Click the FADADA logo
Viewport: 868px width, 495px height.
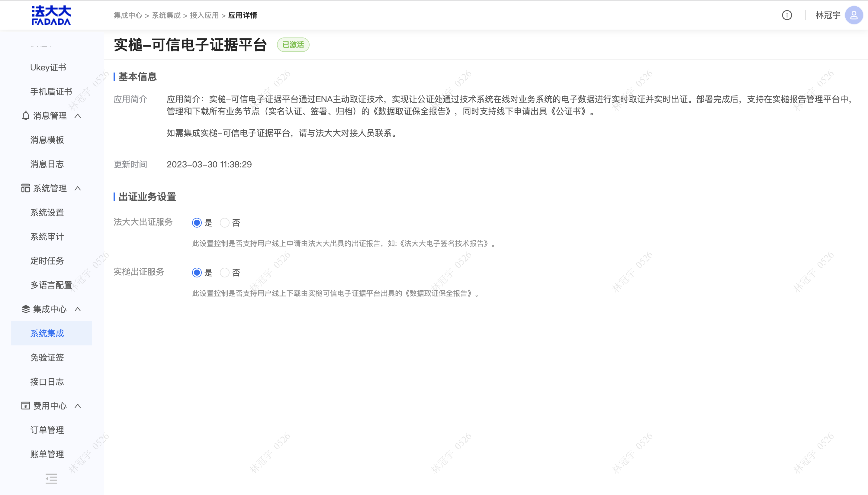51,15
